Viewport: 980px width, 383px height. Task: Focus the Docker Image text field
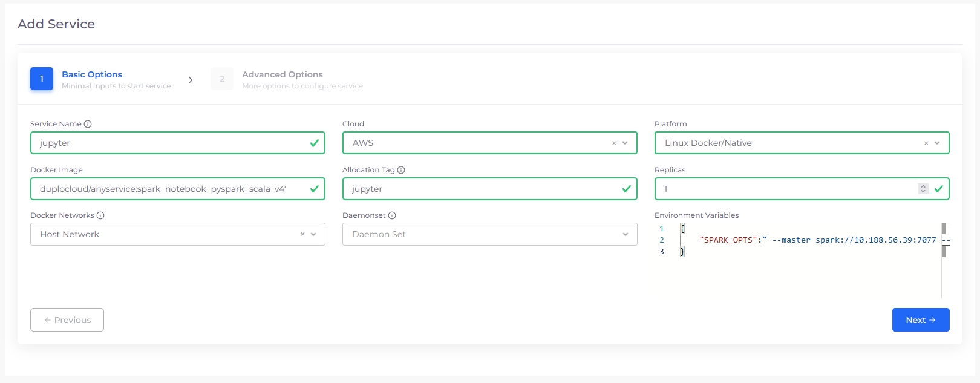(x=169, y=189)
